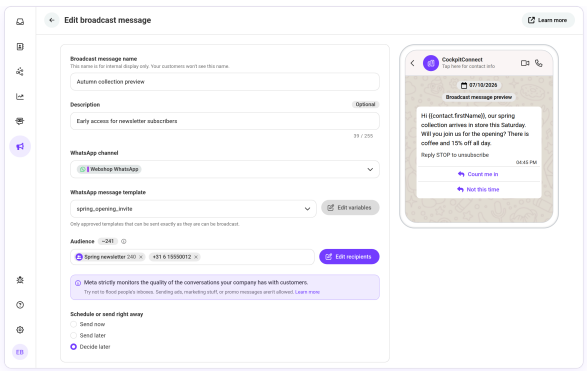Open the EB user avatar

pyautogui.click(x=20, y=352)
